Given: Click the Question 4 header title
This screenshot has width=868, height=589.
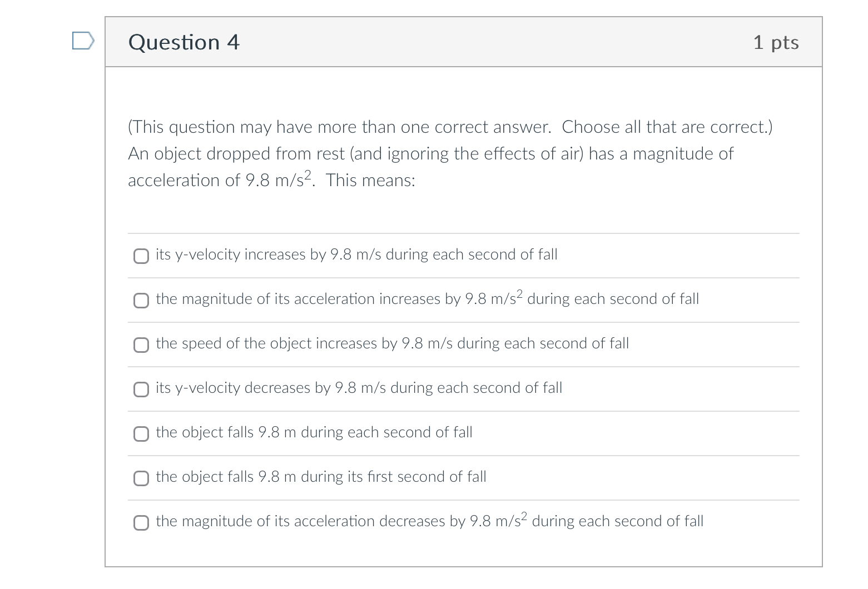Looking at the screenshot, I should point(184,42).
